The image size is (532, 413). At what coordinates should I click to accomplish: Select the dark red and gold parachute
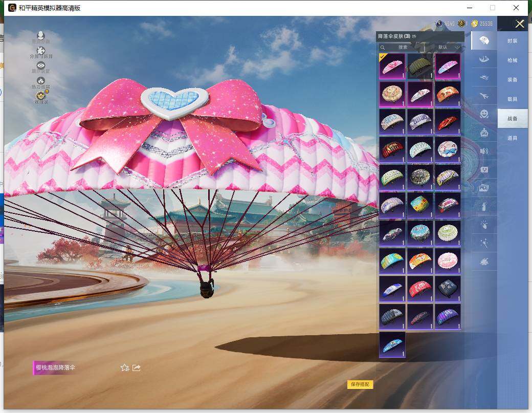[x=392, y=149]
